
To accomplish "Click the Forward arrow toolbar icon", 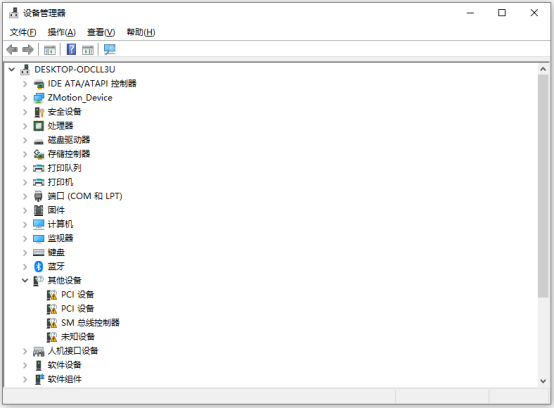I will [x=28, y=49].
